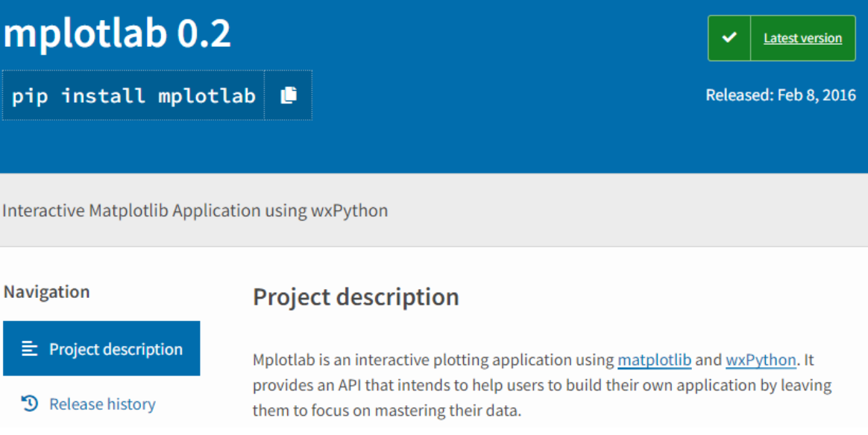Click the clock icon beside Release history
Screen dimensions: 868x435
(29, 404)
